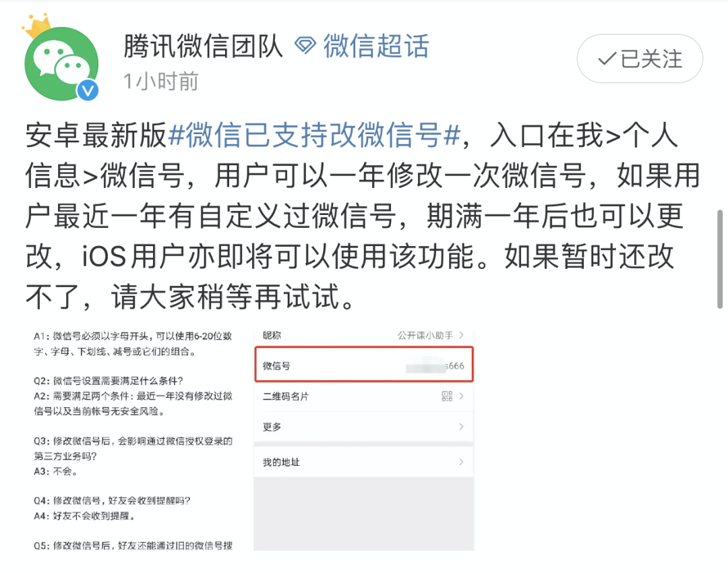Click the crown icon above the avatar
Screen dimensions: 728x573
37,26
